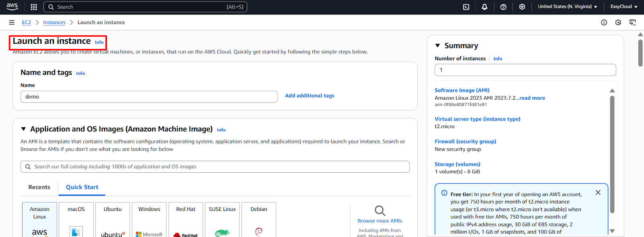Click Info next to Name and tags
This screenshot has width=644, height=237.
(x=80, y=74)
